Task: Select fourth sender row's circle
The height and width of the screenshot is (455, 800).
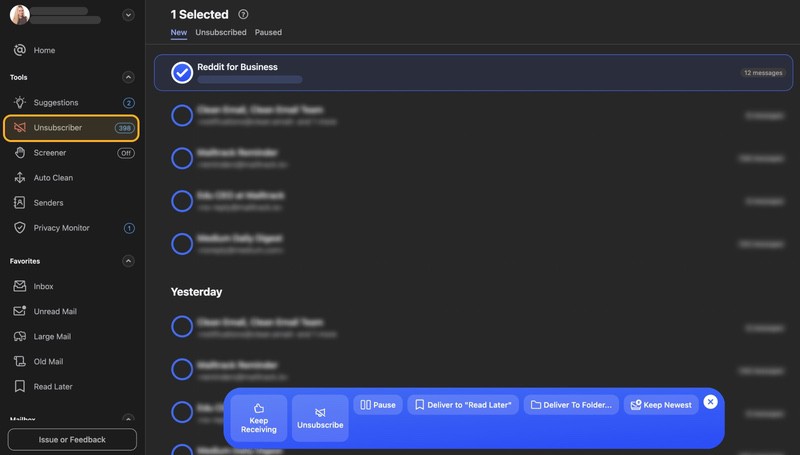Action: [182, 201]
